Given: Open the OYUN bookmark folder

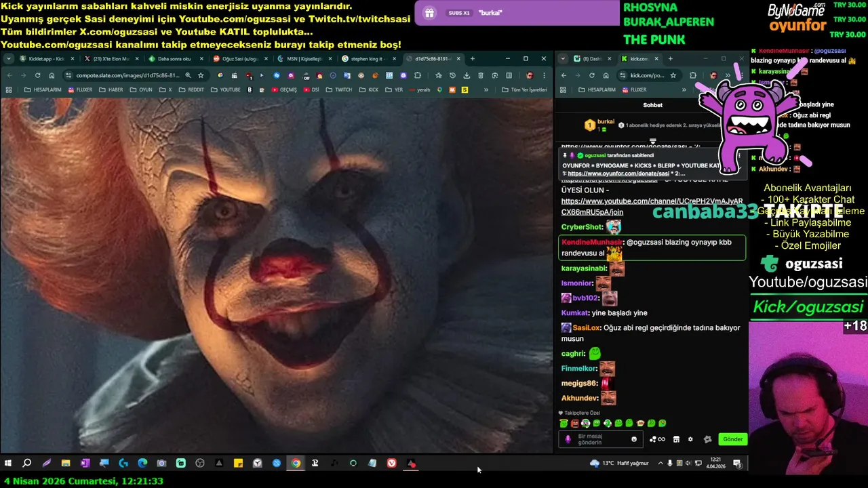Looking at the screenshot, I should [x=141, y=89].
